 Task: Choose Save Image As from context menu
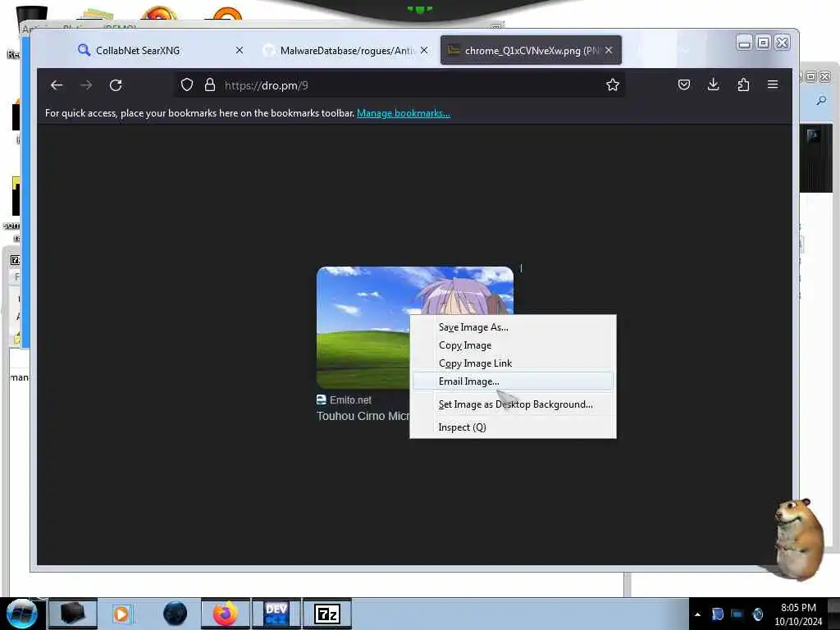tap(513, 327)
